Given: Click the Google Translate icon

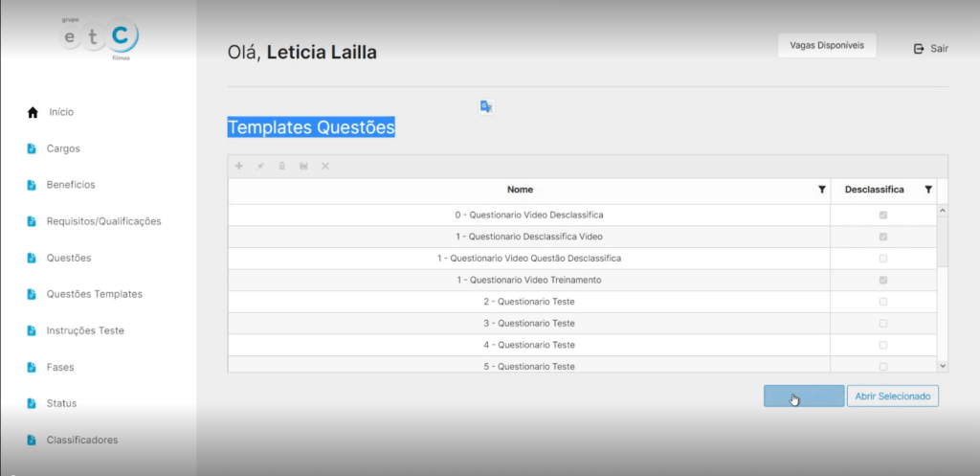Looking at the screenshot, I should coord(486,106).
